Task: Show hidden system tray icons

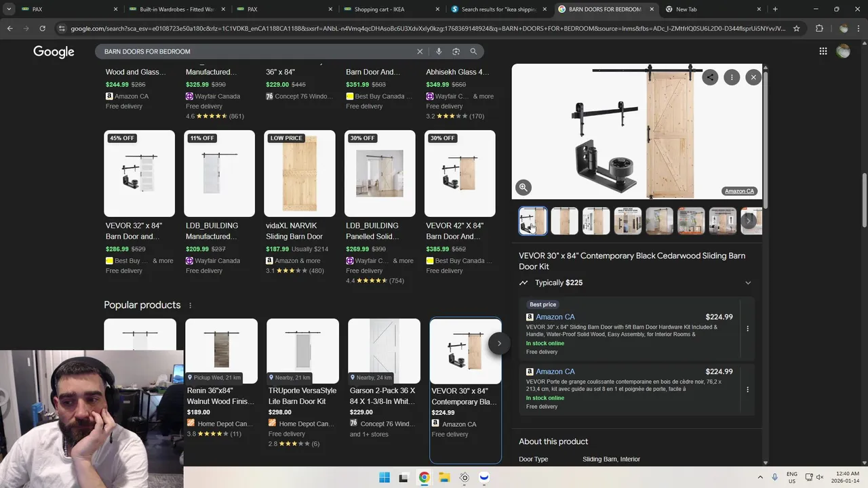Action: click(x=760, y=477)
